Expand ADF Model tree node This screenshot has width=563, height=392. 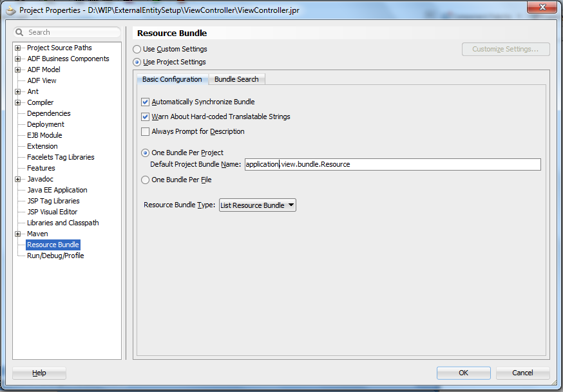pos(17,70)
